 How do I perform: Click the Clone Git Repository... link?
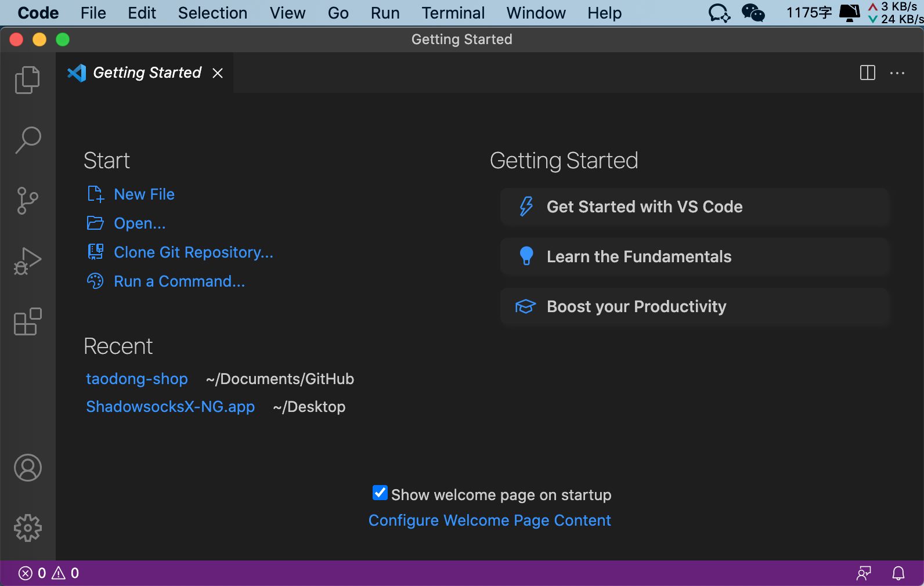click(x=193, y=252)
